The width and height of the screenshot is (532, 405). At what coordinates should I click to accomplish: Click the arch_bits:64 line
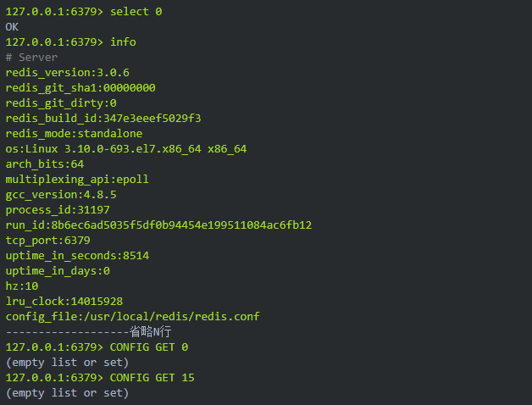point(44,164)
